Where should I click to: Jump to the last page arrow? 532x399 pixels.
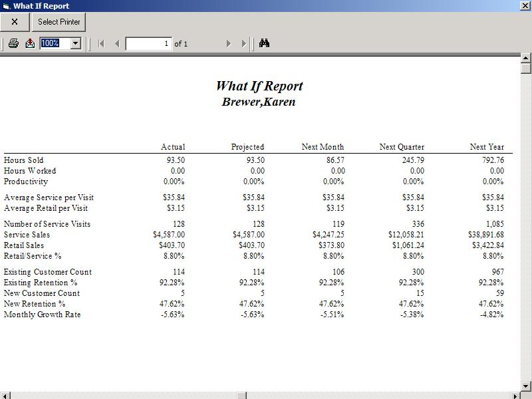coord(244,43)
